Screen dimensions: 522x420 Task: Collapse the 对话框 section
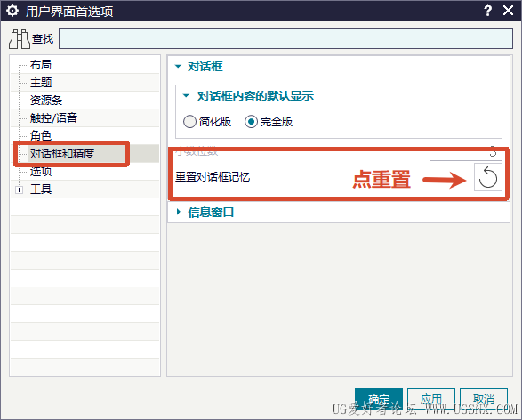178,66
